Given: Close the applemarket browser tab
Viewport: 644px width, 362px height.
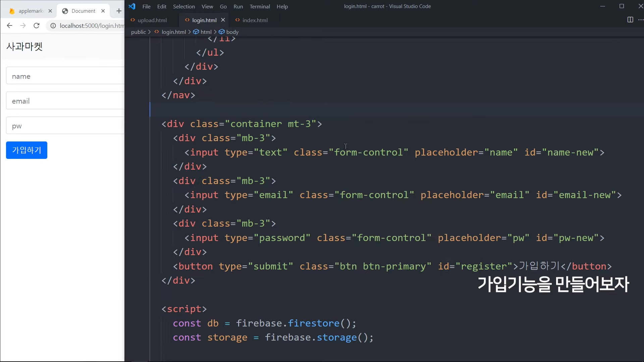Looking at the screenshot, I should (x=50, y=11).
